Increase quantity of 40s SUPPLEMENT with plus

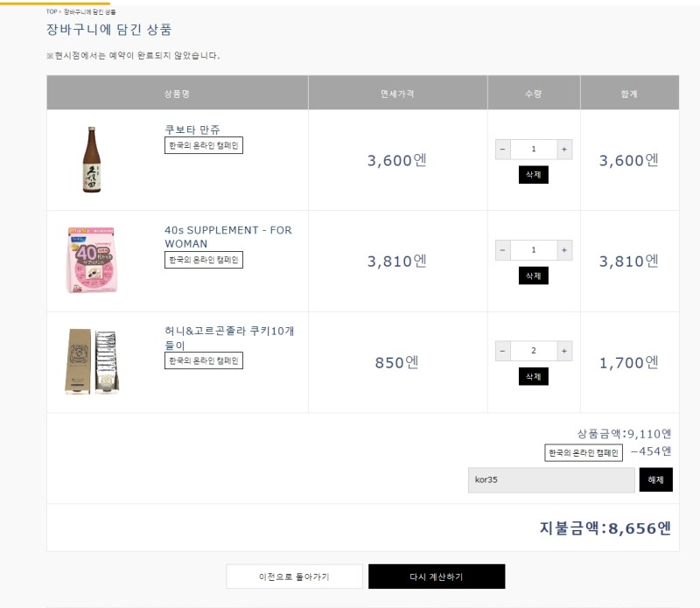[x=564, y=250]
